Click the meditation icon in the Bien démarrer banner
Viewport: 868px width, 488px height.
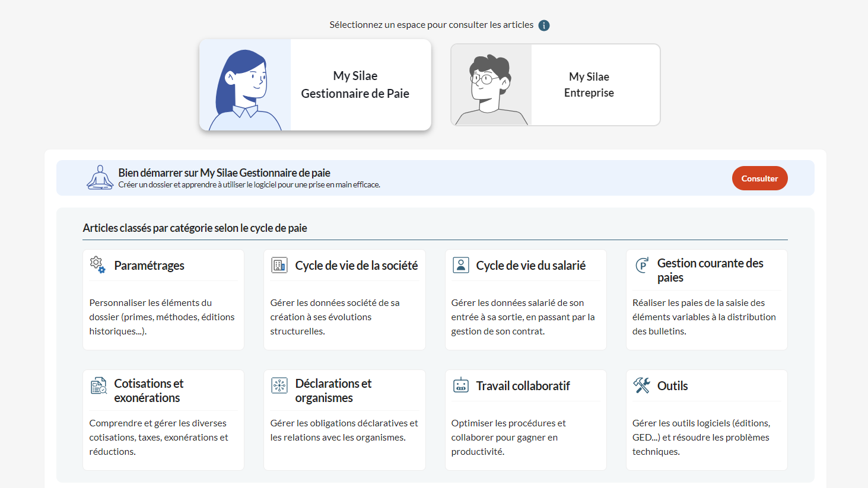100,178
